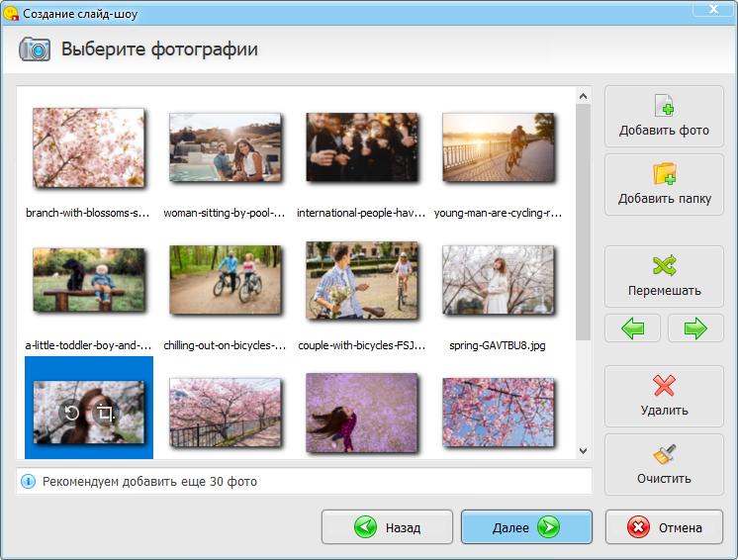Screen dimensions: 738x560
Task: Click the filename label chilling-out-on-bicycles-…
Action: pyautogui.click(x=225, y=345)
